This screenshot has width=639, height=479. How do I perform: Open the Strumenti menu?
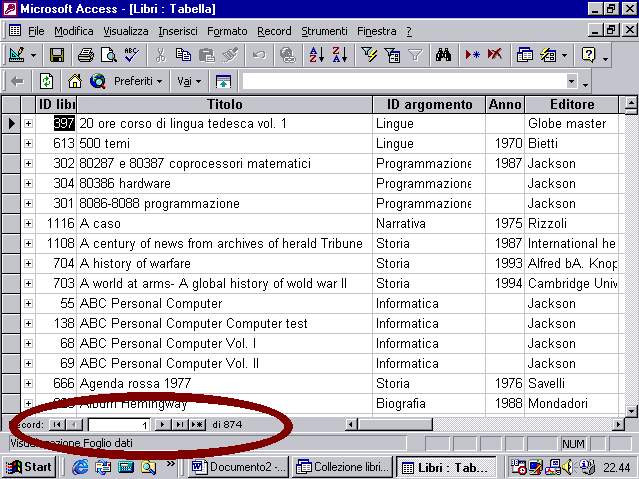click(324, 31)
